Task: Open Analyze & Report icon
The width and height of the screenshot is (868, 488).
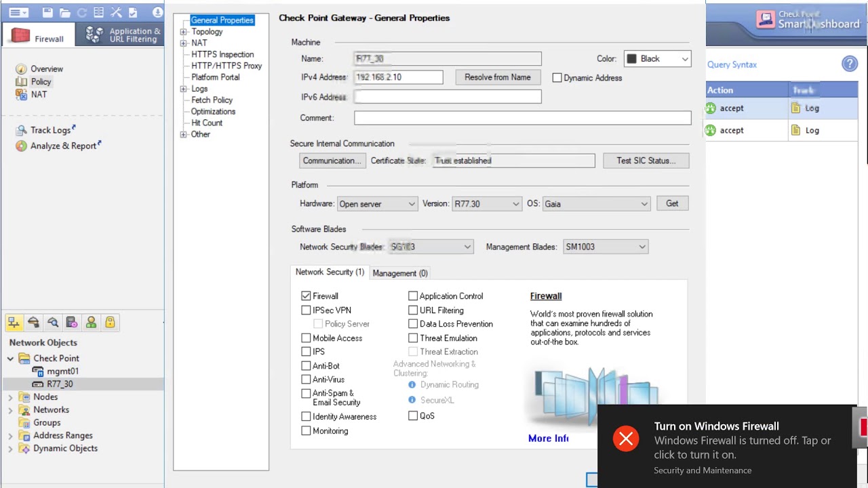Action: tap(21, 146)
